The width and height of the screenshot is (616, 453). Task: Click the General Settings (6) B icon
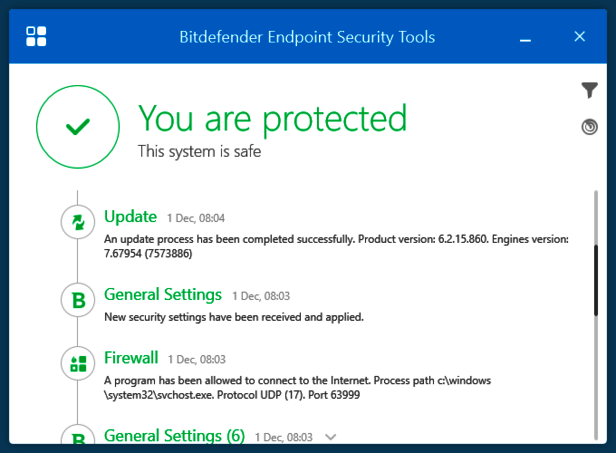coord(77,438)
